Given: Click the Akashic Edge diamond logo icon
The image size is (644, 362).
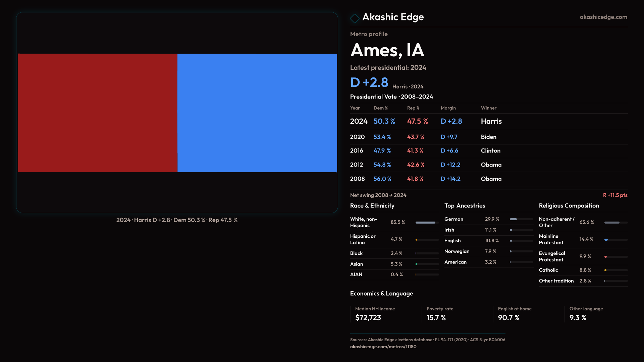Looking at the screenshot, I should 355,18.
